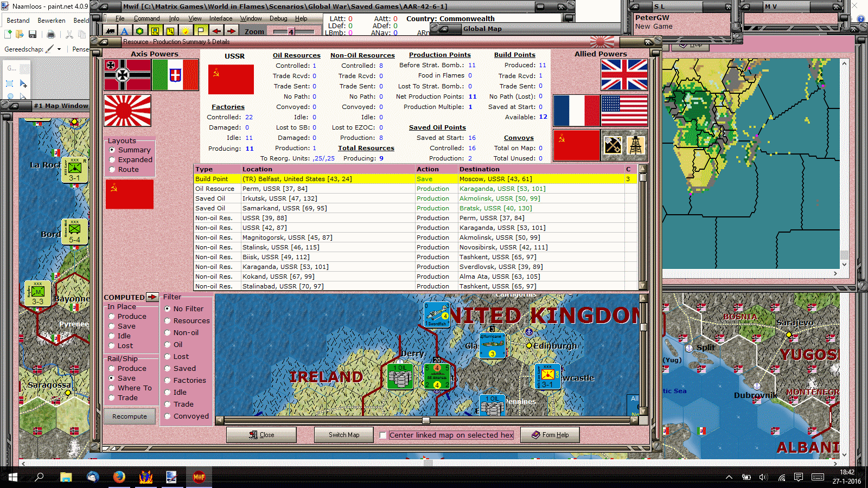Image resolution: width=868 pixels, height=488 pixels.
Task: Click the blue letter A toolbar icon
Action: pyautogui.click(x=125, y=31)
